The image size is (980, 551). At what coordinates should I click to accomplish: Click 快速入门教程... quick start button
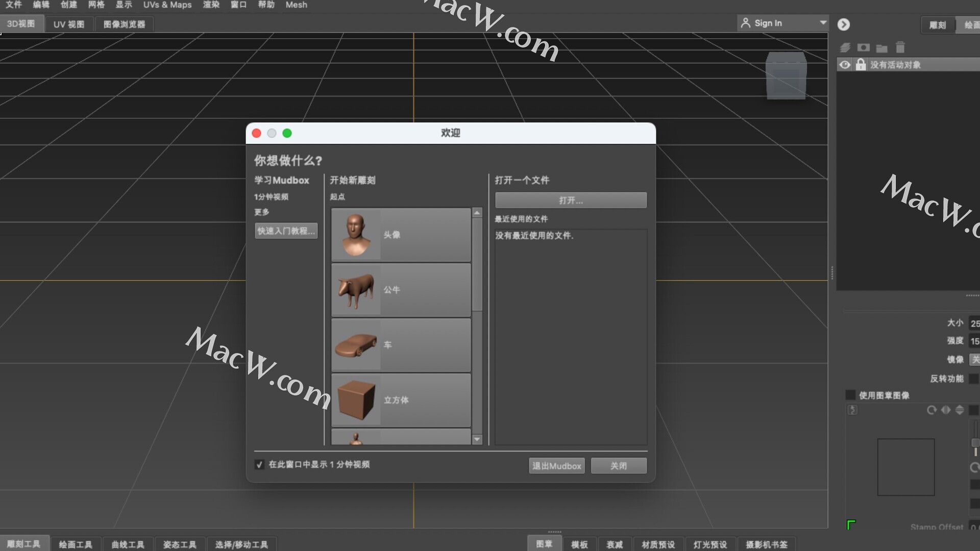[x=286, y=231]
